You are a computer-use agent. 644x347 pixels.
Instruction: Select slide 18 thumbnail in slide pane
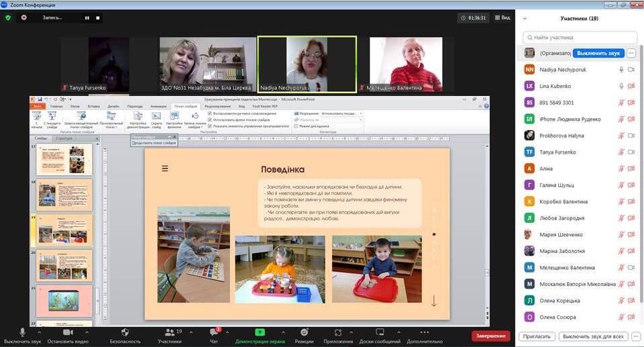64,195
